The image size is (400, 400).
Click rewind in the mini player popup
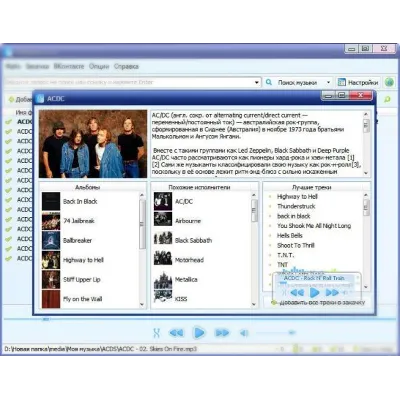[x=297, y=293]
